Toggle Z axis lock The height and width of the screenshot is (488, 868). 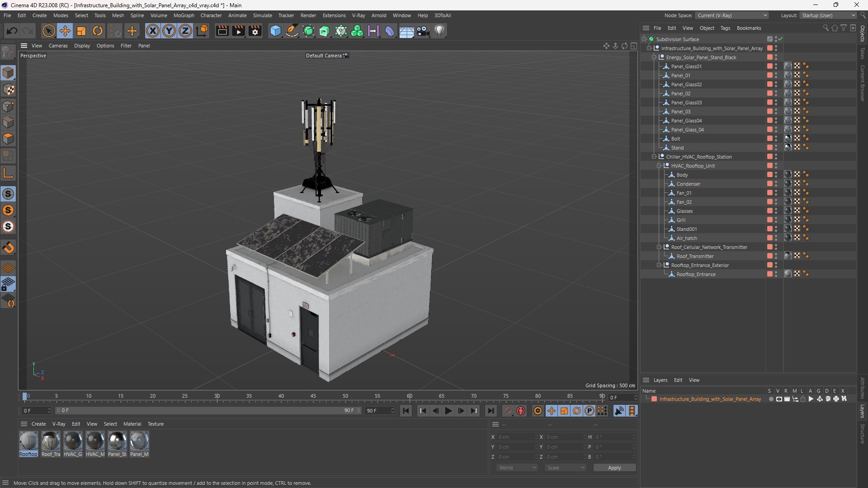(185, 31)
